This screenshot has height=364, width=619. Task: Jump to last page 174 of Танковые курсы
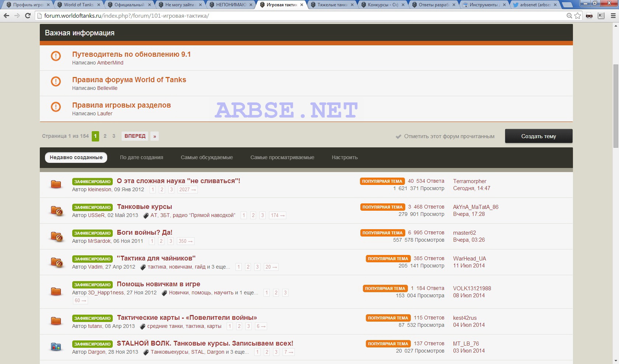point(277,215)
